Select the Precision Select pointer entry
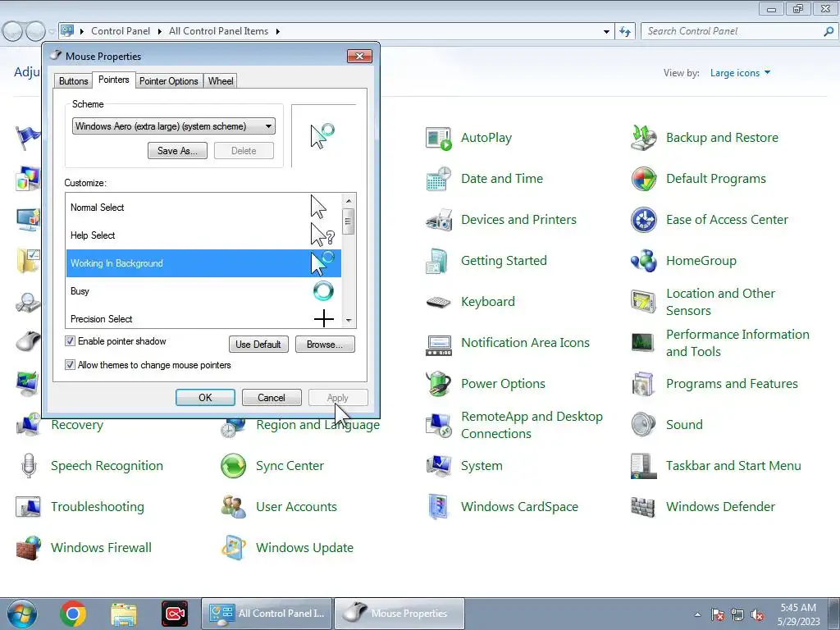Screen dimensions: 840x630 point(203,318)
